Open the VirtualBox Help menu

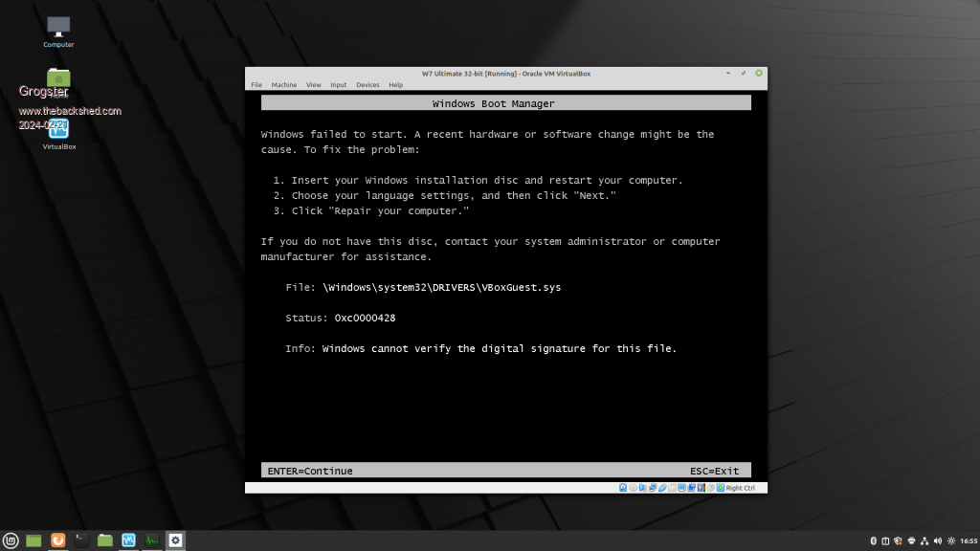click(x=395, y=85)
